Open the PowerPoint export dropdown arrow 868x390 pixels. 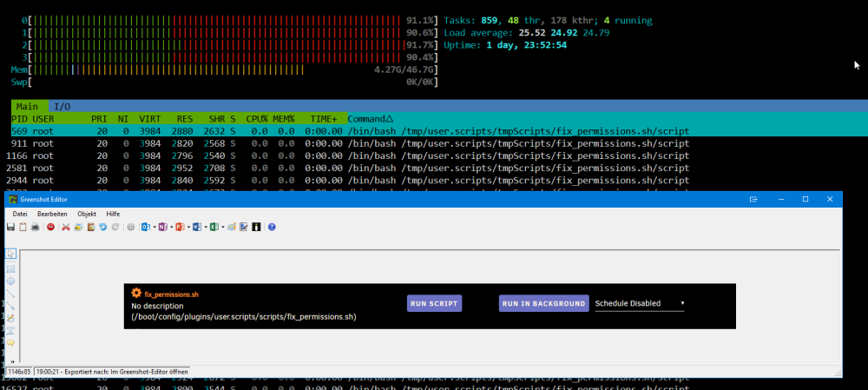pos(188,227)
